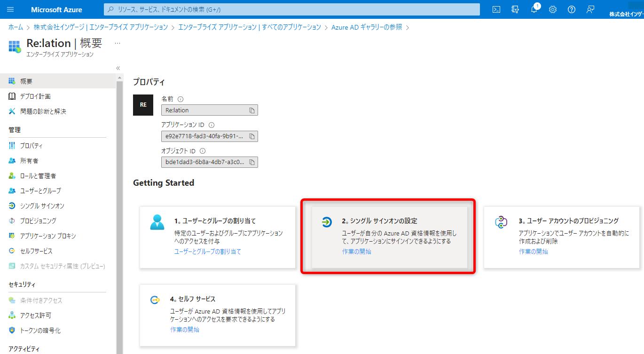This screenshot has height=354, width=644.
Task: Click the アクティビティ section header in the left menu
Action: tap(24, 349)
